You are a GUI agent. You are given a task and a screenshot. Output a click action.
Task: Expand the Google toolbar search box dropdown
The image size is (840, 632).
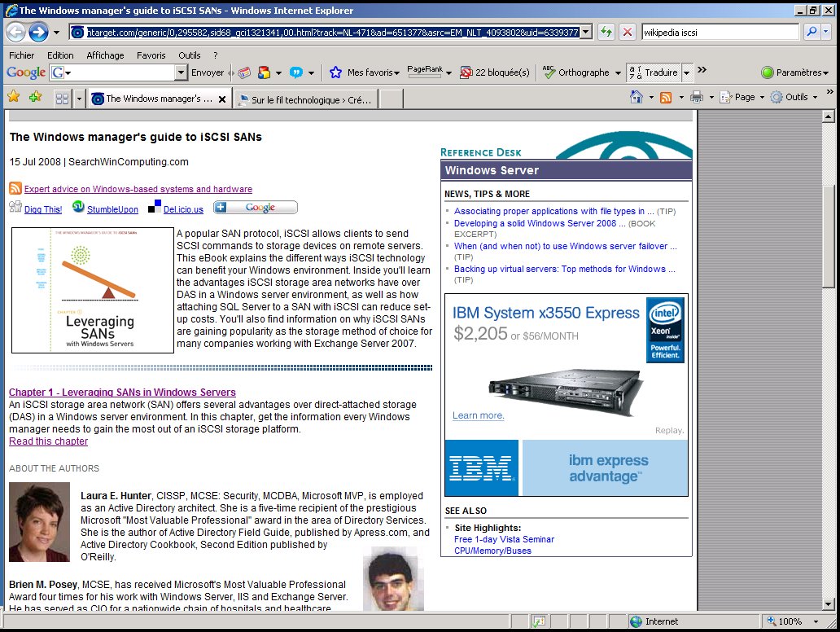point(181,72)
